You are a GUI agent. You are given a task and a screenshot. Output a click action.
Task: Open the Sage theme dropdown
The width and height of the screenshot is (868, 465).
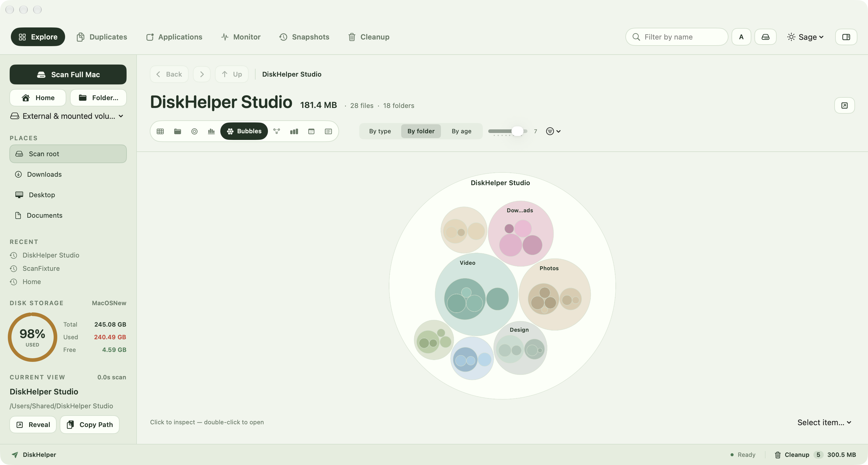tap(806, 37)
